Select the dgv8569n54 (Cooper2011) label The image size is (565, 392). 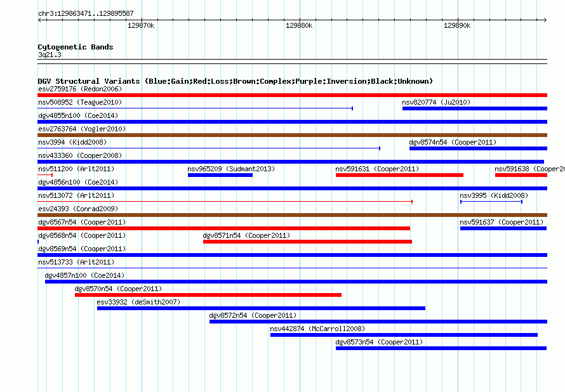point(82,249)
